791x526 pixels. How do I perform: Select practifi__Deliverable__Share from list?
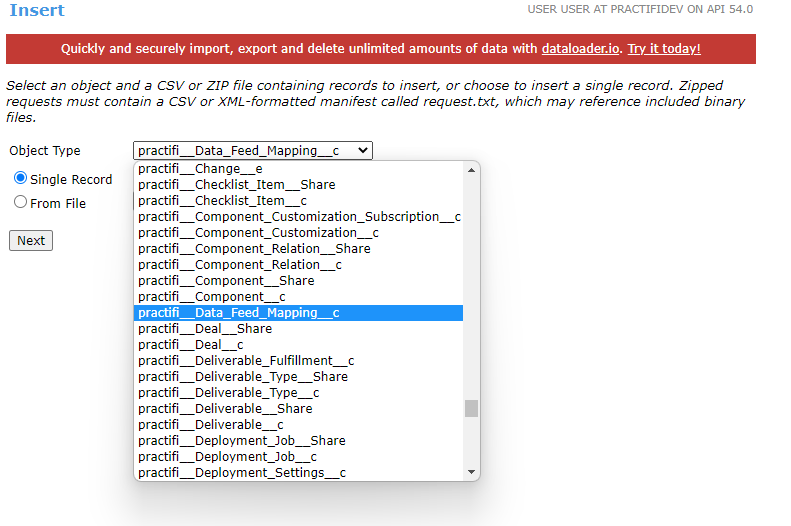pos(298,408)
